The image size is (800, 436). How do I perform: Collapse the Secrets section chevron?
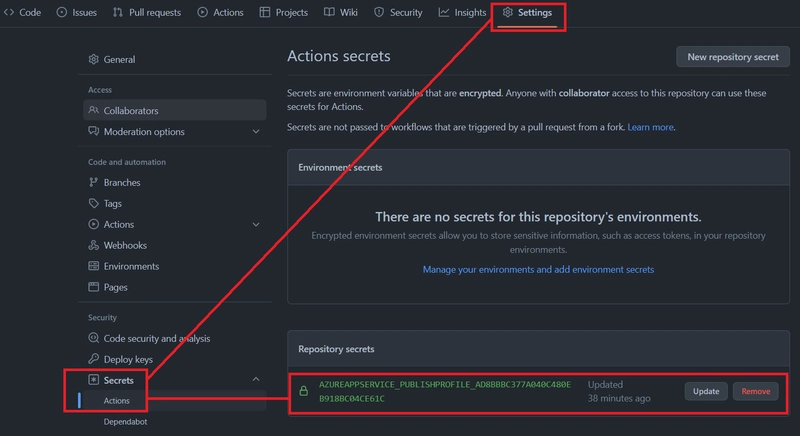point(256,380)
